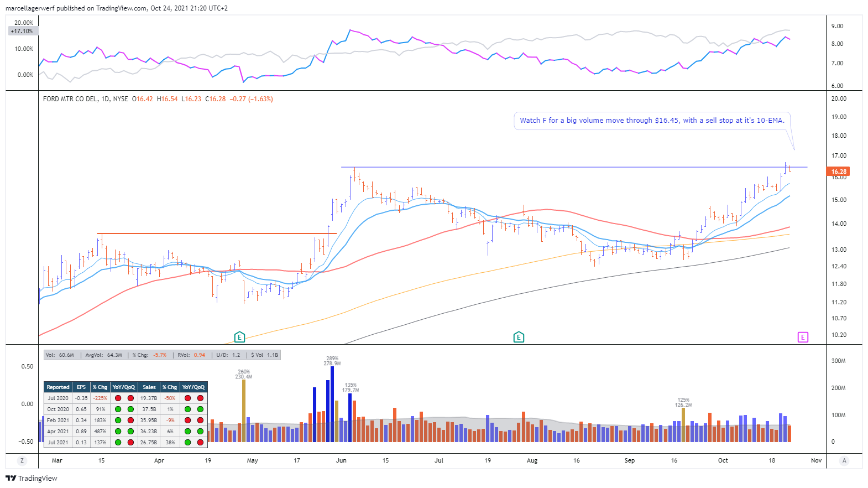Click the -0.50 label on bottom left axis
The height and width of the screenshot is (488, 868).
tap(26, 442)
